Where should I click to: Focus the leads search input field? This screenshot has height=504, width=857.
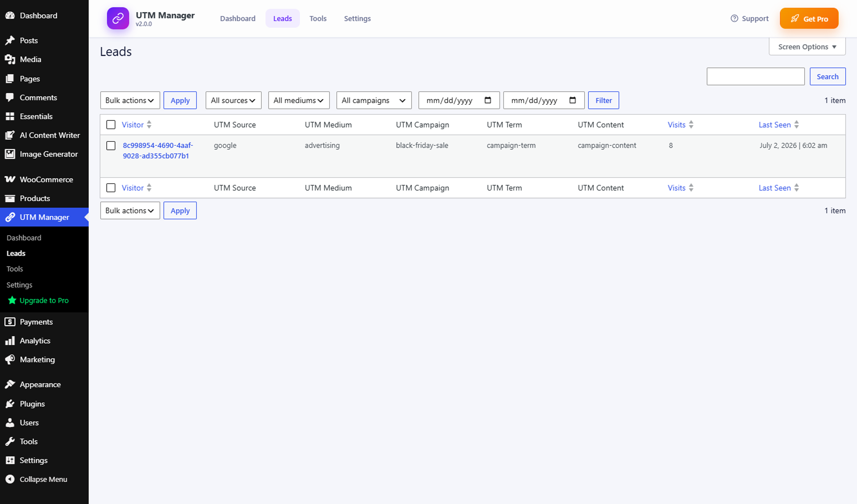pyautogui.click(x=756, y=76)
